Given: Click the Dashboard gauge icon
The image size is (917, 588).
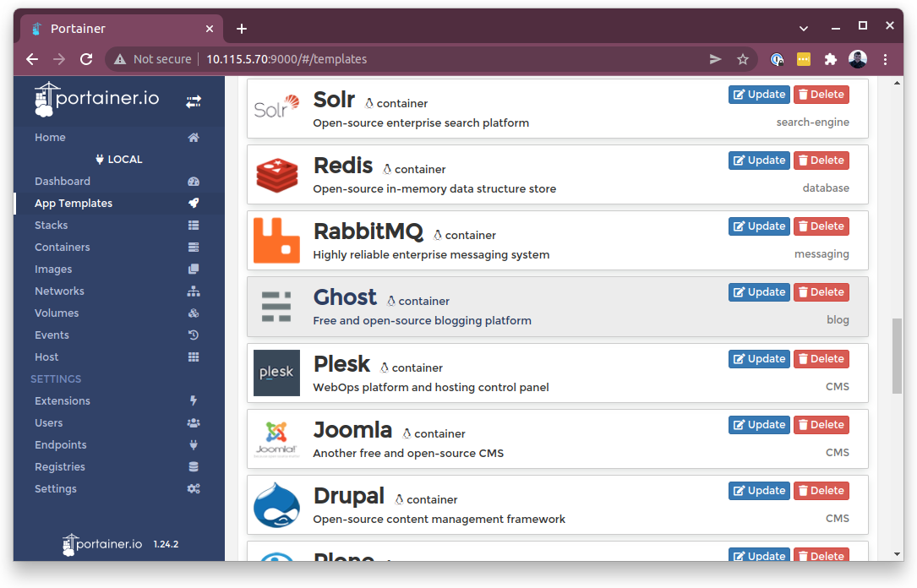Looking at the screenshot, I should [194, 182].
